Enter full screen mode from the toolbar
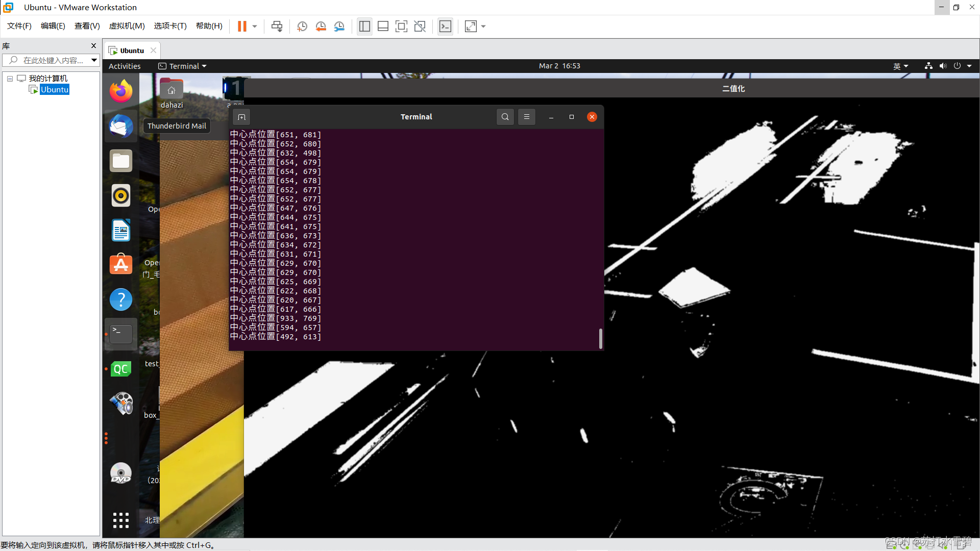Image resolution: width=980 pixels, height=551 pixels. (x=401, y=26)
